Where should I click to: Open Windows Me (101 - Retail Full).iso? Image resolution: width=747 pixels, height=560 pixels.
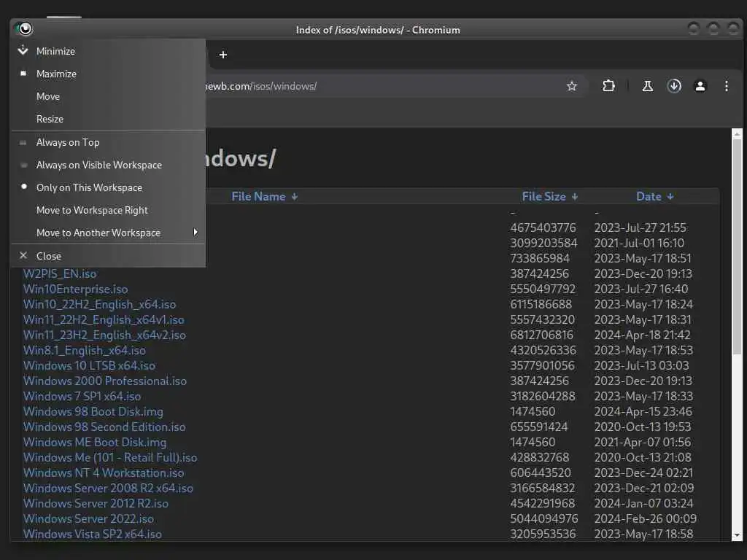[x=110, y=458]
